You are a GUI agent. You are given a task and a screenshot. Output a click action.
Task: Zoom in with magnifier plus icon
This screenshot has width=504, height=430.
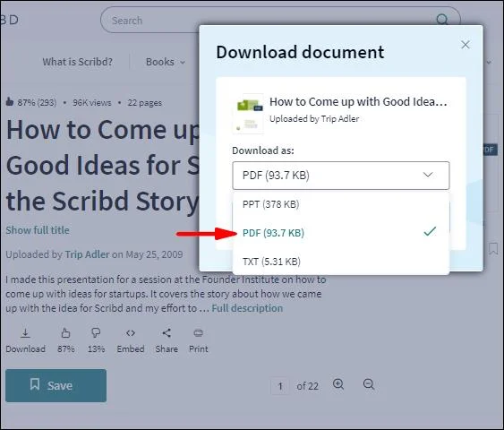[x=338, y=384]
